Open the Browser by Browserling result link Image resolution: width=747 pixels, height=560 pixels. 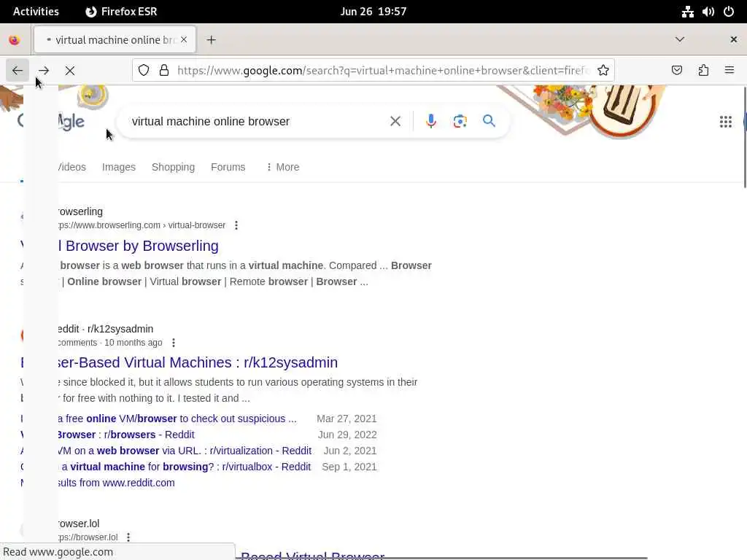(x=138, y=246)
